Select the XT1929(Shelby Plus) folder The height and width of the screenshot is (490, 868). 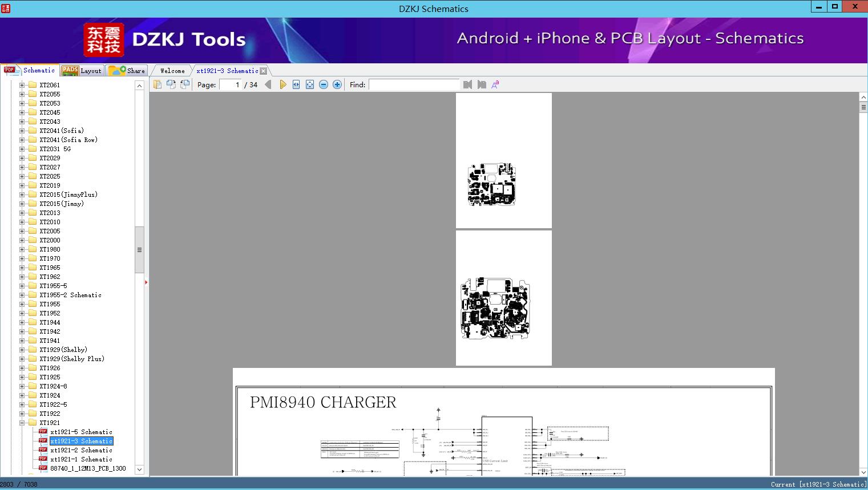coord(72,359)
